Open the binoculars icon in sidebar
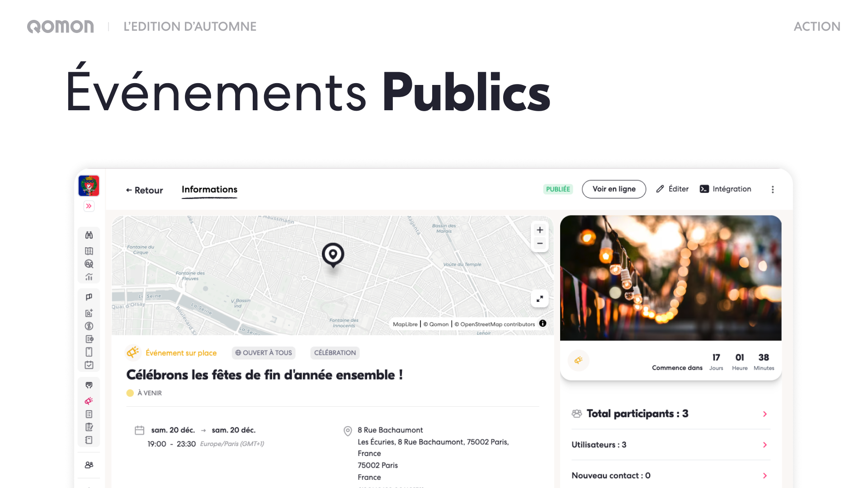 89,235
